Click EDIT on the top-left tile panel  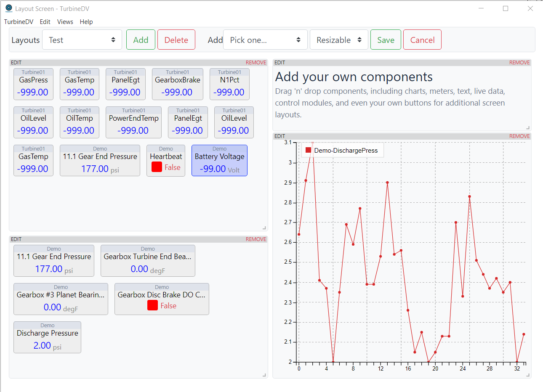pos(16,62)
